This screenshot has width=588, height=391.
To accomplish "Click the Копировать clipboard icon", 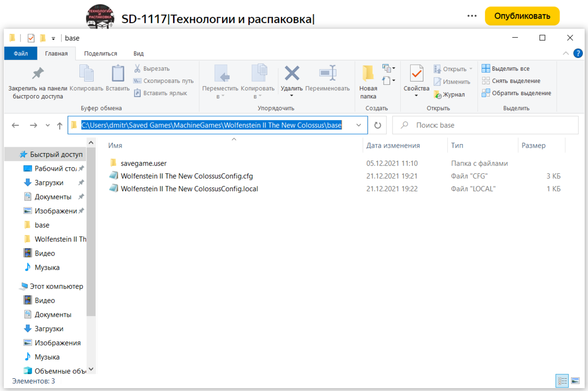I will (86, 74).
